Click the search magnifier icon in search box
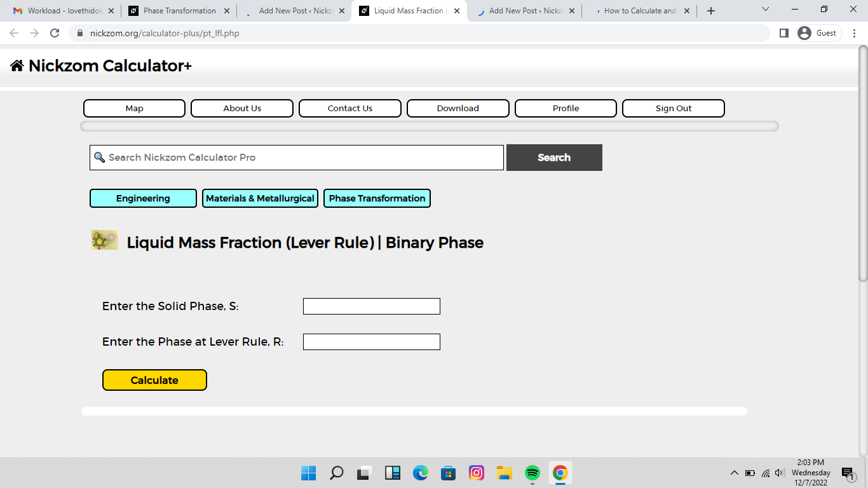 [x=99, y=157]
